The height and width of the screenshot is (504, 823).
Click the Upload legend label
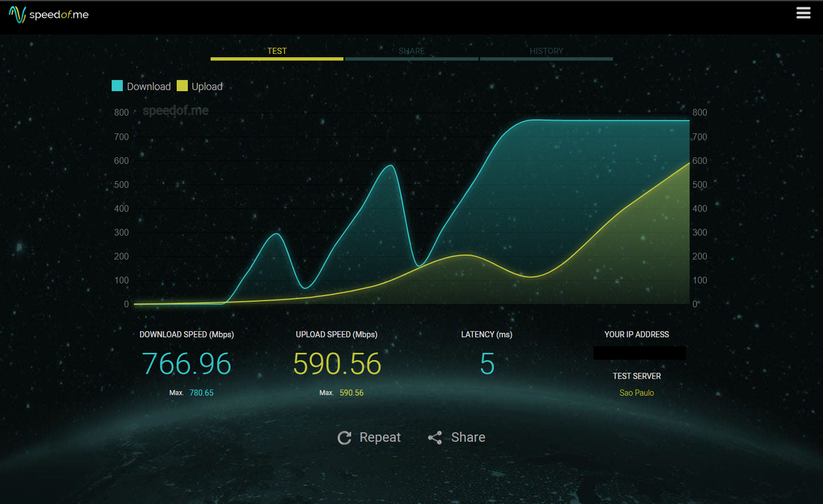(x=207, y=87)
